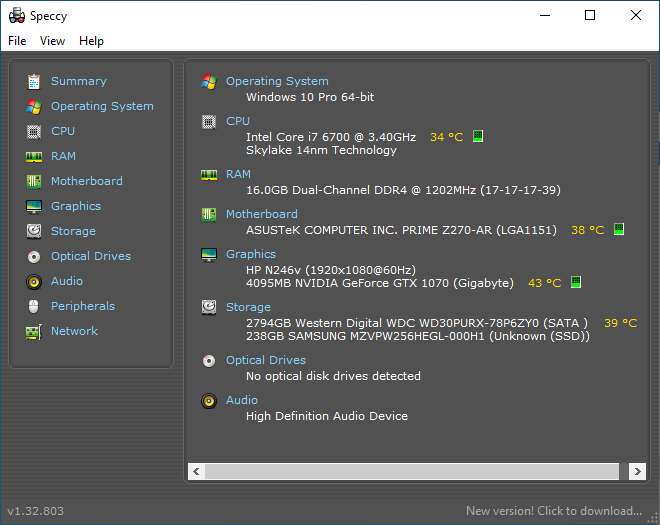Click the Speccy app icon in title bar

[17, 16]
